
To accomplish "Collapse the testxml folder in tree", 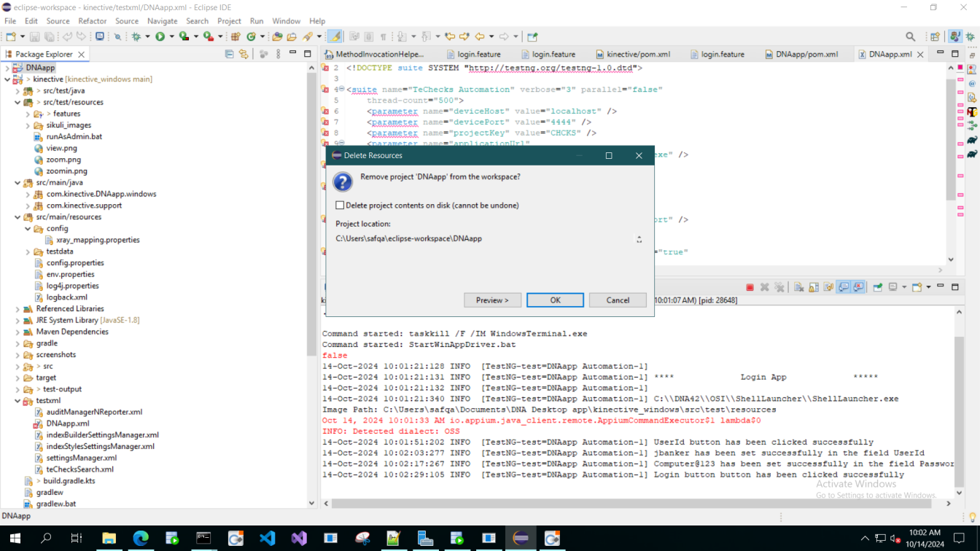I will click(x=17, y=401).
